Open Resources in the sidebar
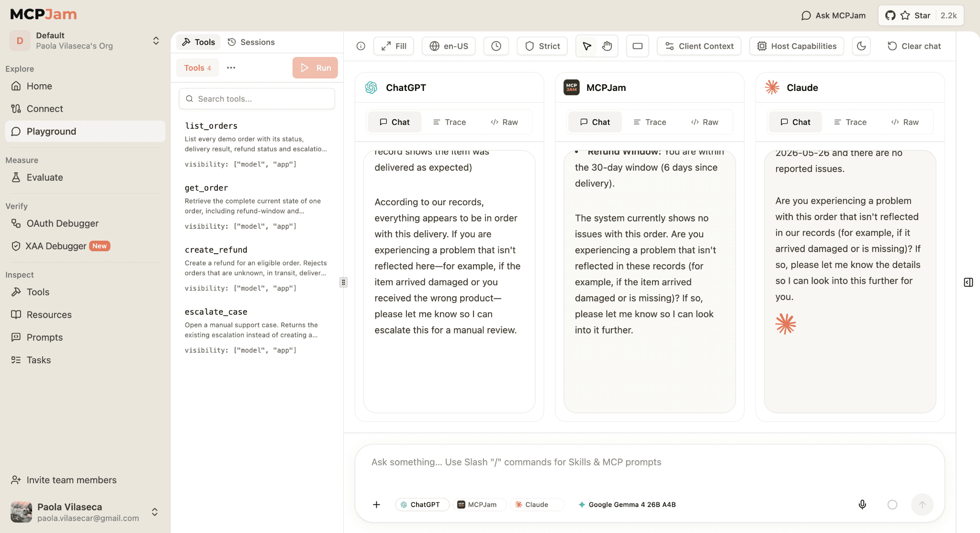Viewport: 980px width, 533px height. click(x=85, y=314)
